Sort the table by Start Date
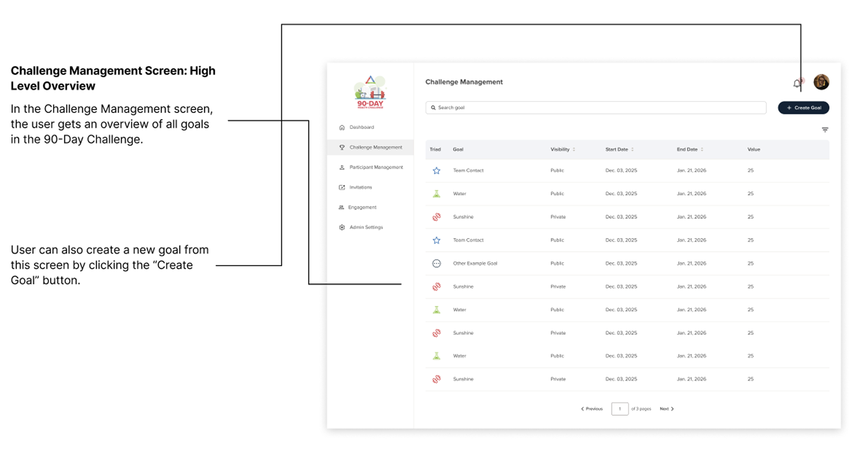Viewport: 868px width, 459px height. pos(632,150)
